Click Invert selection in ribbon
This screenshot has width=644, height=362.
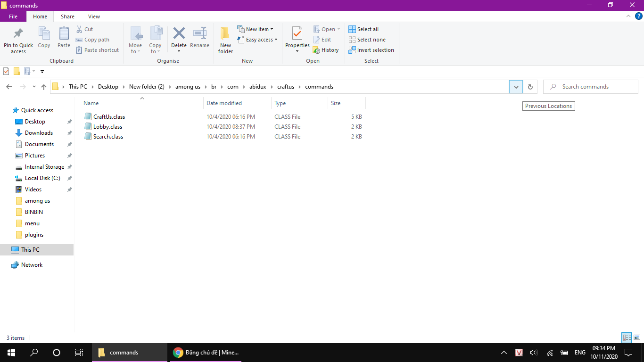click(x=372, y=50)
